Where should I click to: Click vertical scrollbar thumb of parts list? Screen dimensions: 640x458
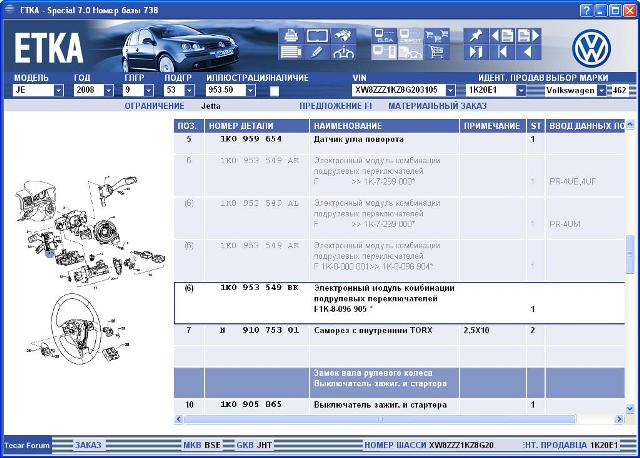pos(630,255)
